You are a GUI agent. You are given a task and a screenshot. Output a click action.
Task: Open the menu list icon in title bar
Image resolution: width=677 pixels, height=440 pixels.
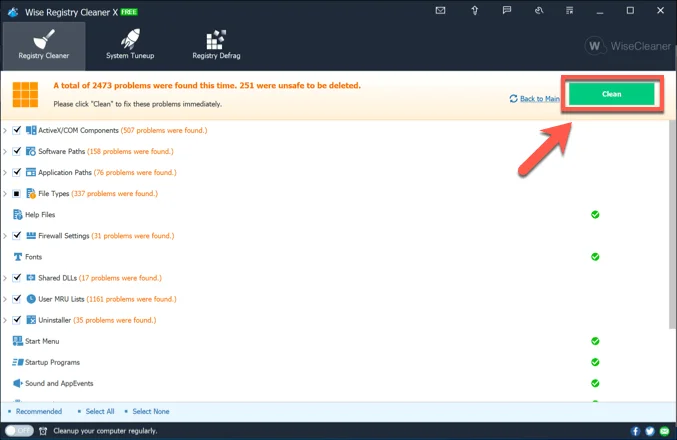pyautogui.click(x=569, y=10)
